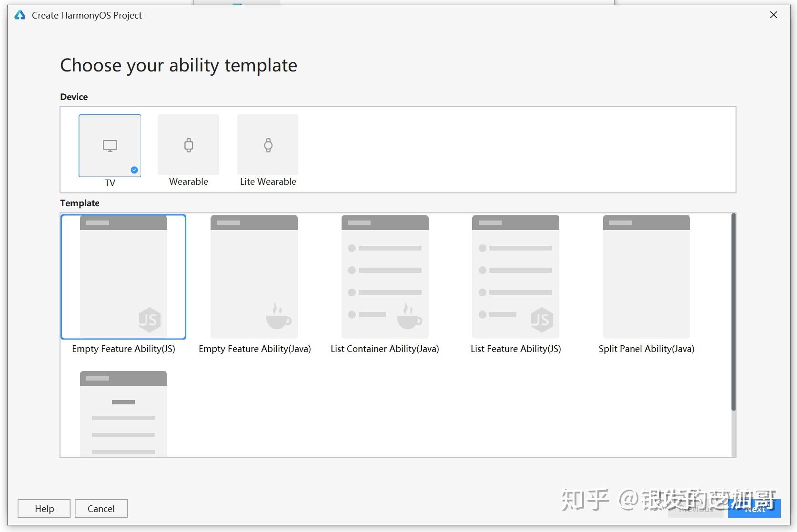Click the Help button
Viewport: 797px width, 532px height.
(x=44, y=508)
